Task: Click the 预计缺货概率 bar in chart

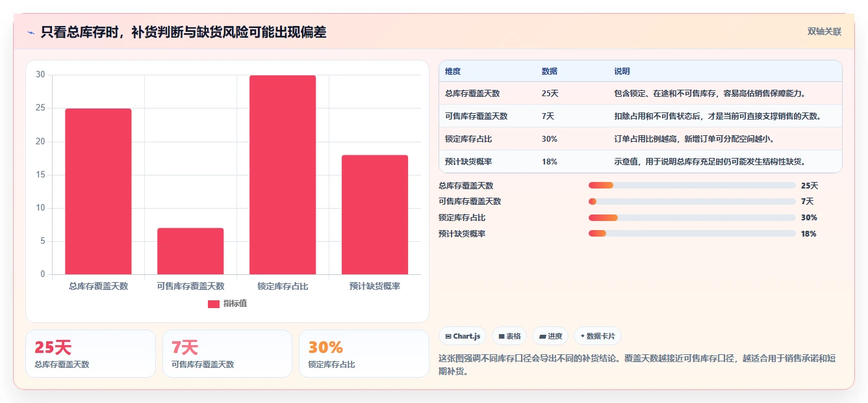Action: click(375, 214)
